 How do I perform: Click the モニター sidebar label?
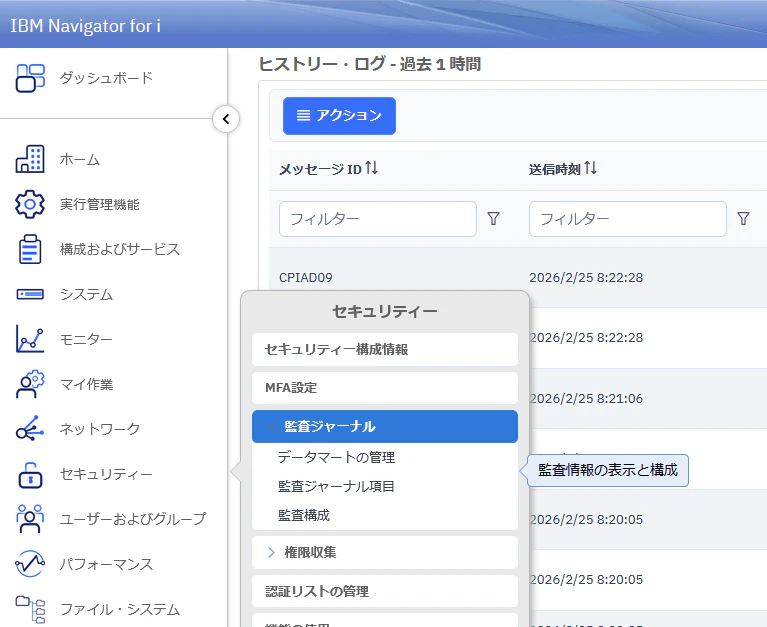(86, 339)
